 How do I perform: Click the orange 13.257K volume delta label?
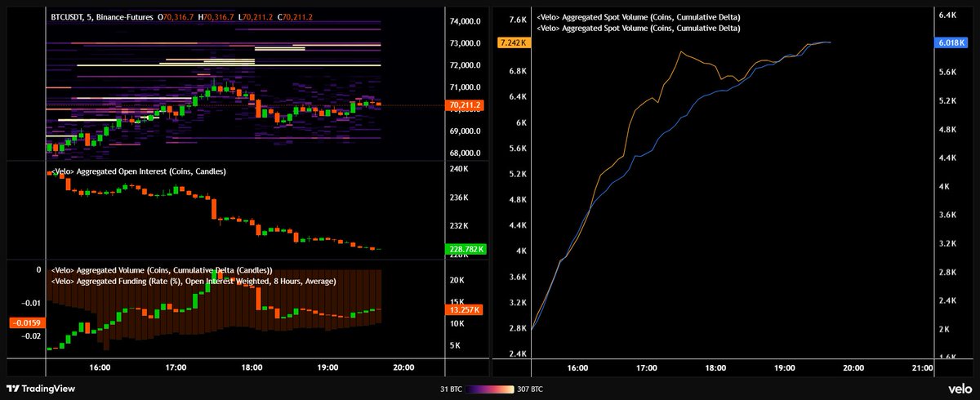coord(465,310)
